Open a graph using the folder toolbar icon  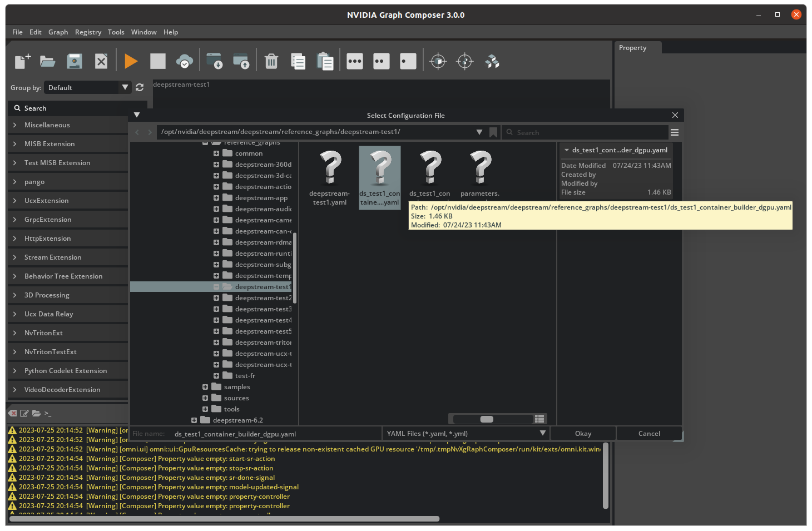point(48,61)
